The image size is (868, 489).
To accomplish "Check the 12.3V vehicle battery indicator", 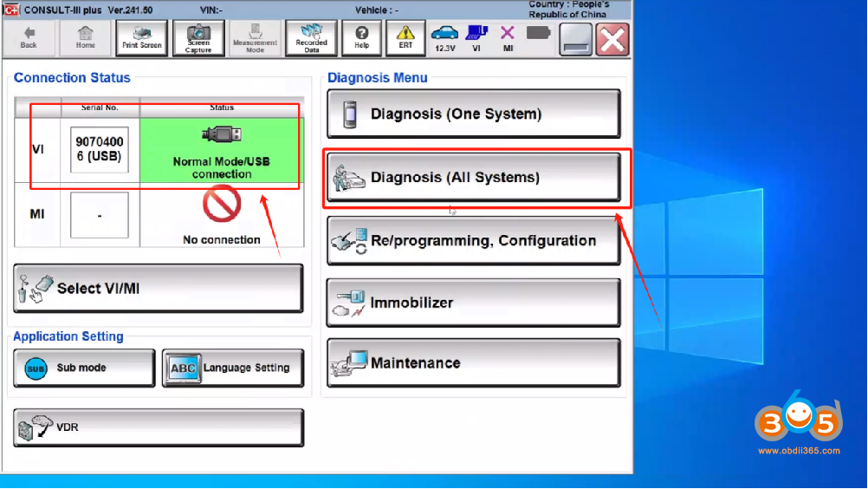I will coord(444,37).
